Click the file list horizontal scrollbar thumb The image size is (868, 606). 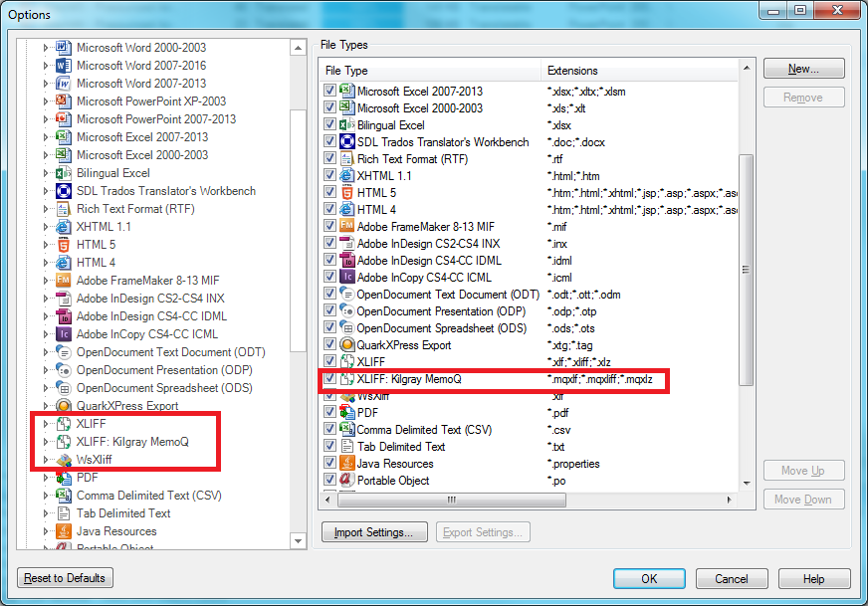pos(452,500)
